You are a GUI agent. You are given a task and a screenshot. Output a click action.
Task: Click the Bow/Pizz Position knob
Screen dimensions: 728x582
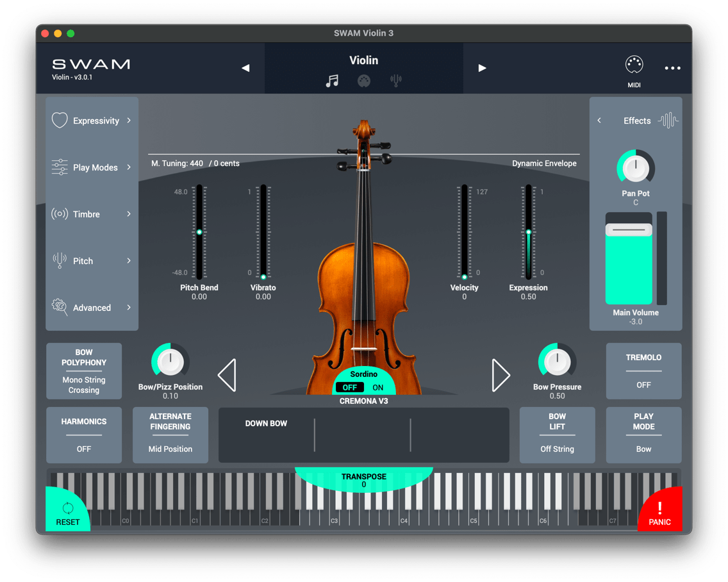click(170, 362)
